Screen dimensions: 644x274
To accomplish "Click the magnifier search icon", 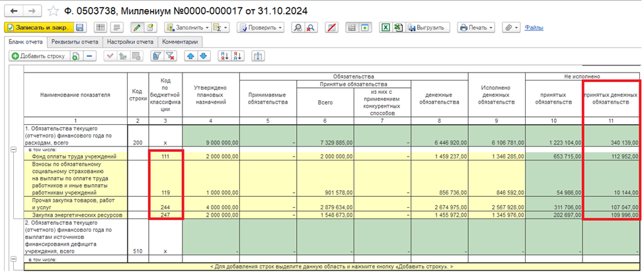I will [298, 28].
